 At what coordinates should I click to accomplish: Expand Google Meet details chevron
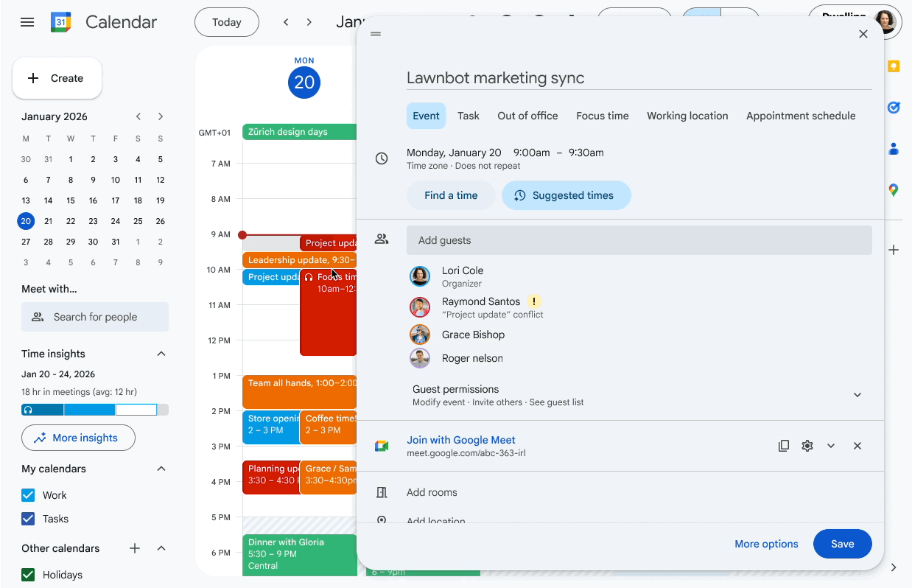[831, 446]
